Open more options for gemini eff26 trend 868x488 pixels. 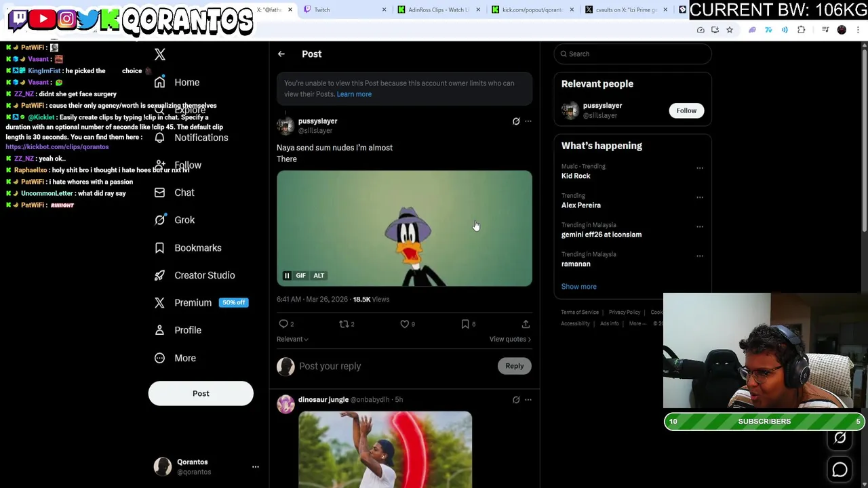[700, 226]
